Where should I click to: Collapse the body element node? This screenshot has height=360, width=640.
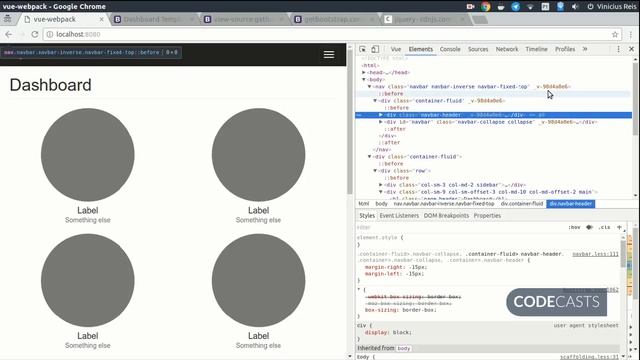coord(364,80)
